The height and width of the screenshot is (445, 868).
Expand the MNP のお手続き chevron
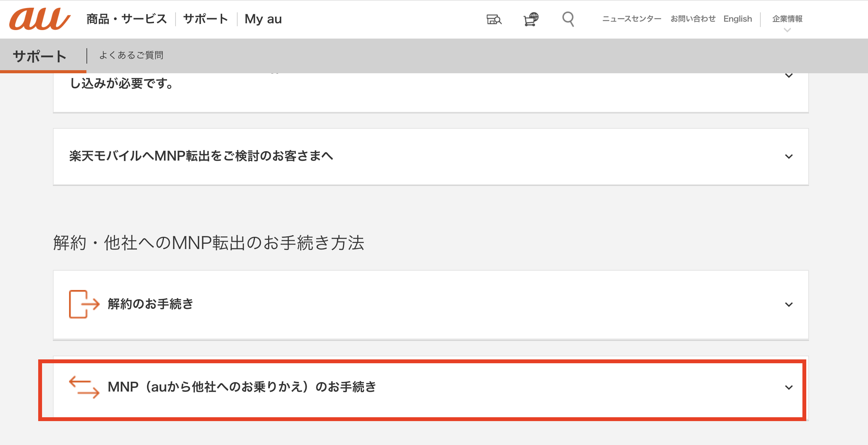coord(789,388)
